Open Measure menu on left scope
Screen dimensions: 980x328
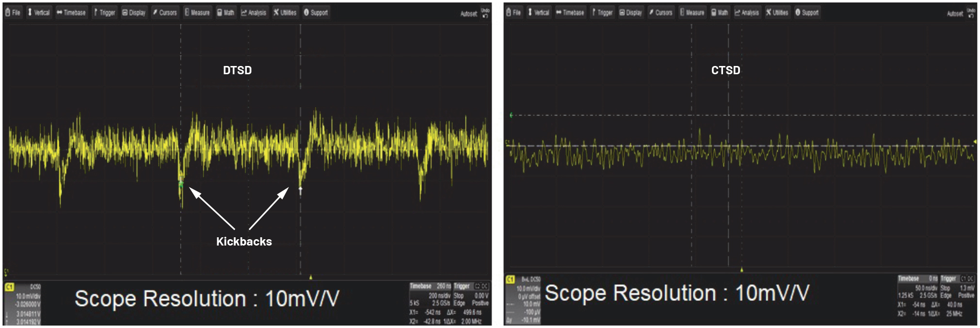pyautogui.click(x=197, y=13)
